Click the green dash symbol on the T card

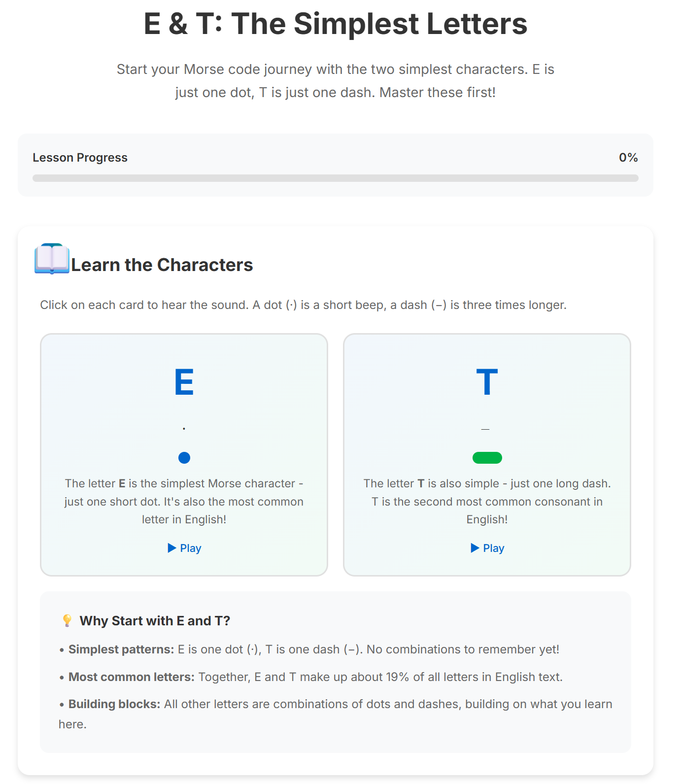point(487,457)
